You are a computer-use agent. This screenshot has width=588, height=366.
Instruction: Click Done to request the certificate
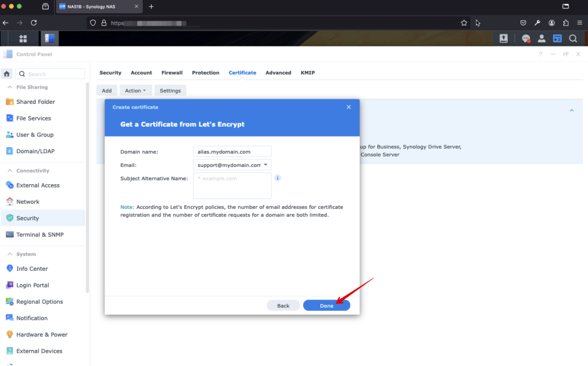[327, 306]
